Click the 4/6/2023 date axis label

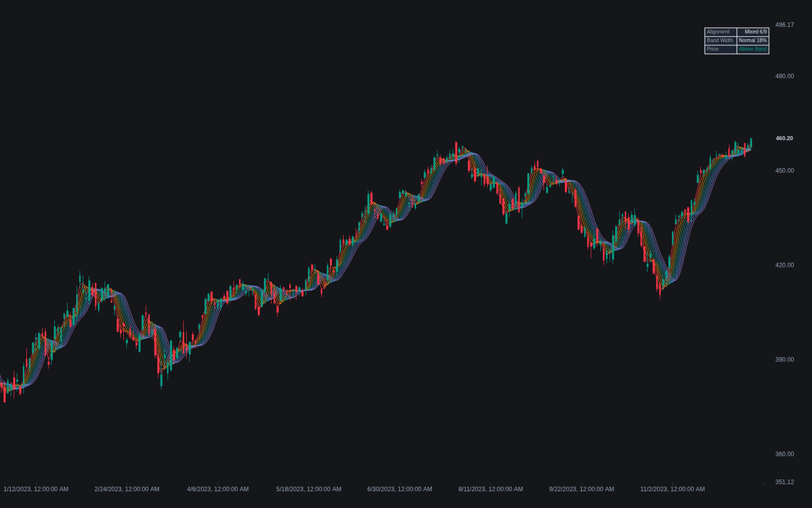pos(218,489)
